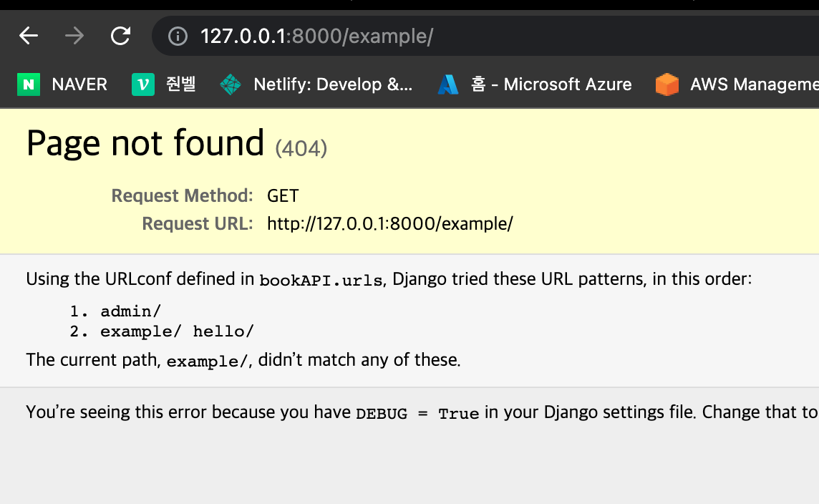The image size is (819, 504).
Task: Click the Netlify diamond bookmark icon
Action: 231,84
